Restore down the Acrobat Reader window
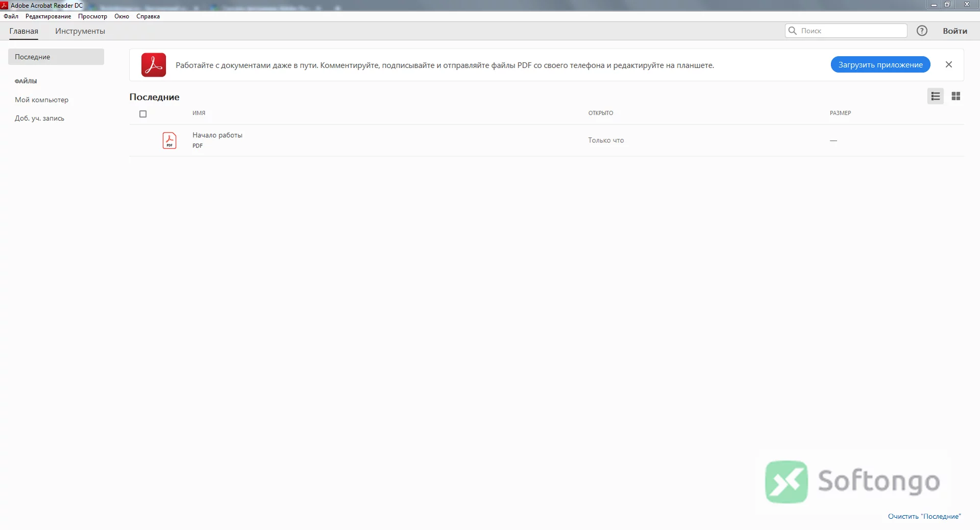Screen dimensions: 980x530 tap(947, 5)
